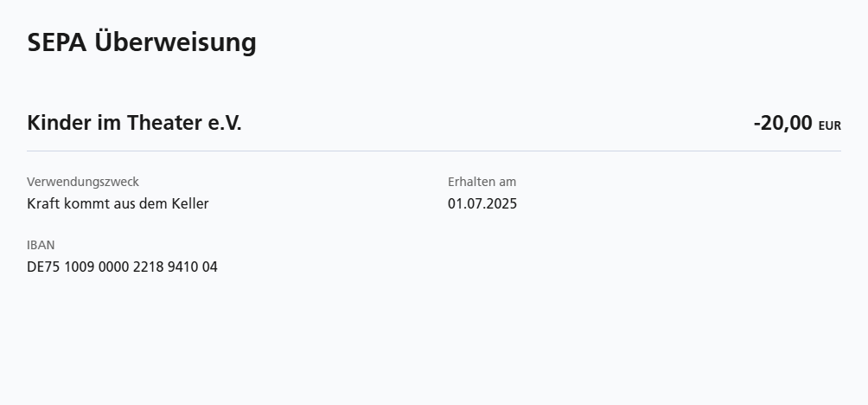Select the "2218" block of the IBAN
Image resolution: width=868 pixels, height=405 pixels.
pyautogui.click(x=149, y=267)
